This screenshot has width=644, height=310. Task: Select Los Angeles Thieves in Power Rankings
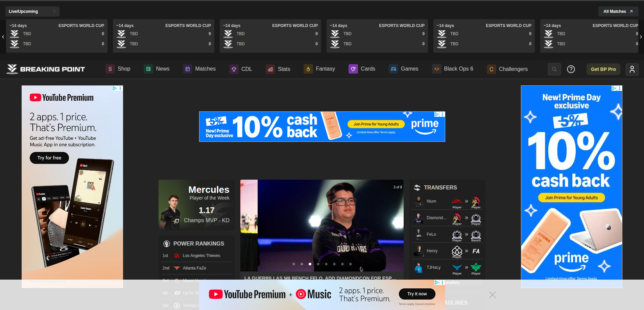point(201,256)
